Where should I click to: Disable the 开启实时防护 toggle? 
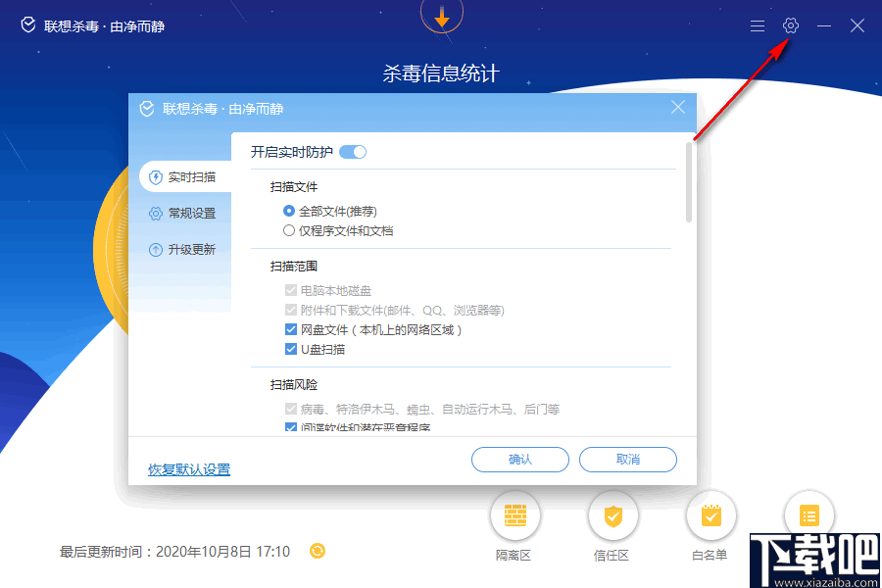[x=352, y=152]
